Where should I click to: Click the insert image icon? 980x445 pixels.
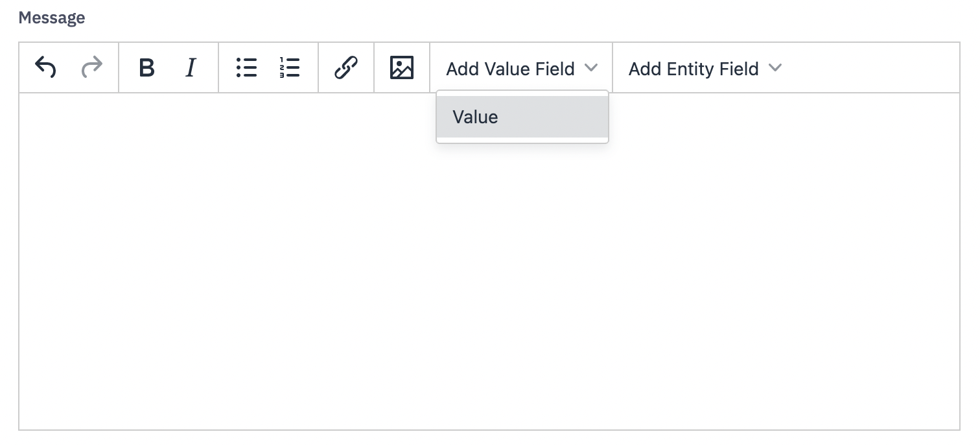pyautogui.click(x=402, y=67)
